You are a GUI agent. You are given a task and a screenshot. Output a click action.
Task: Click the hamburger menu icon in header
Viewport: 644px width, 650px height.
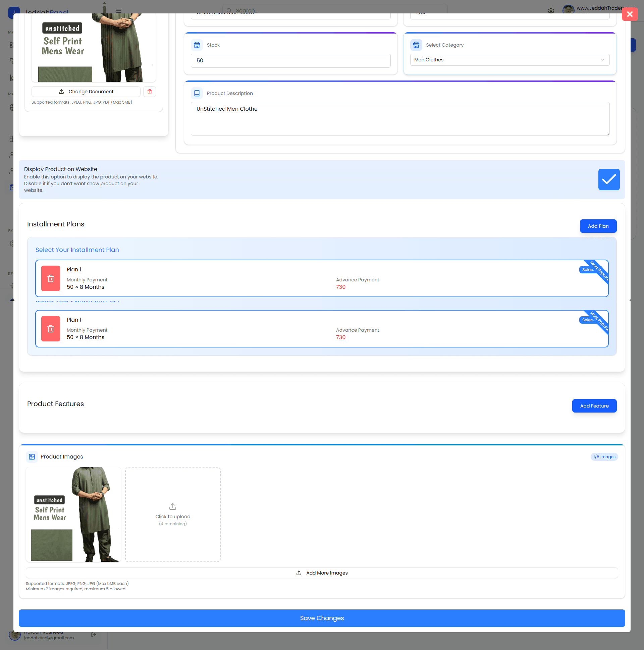coord(118,10)
